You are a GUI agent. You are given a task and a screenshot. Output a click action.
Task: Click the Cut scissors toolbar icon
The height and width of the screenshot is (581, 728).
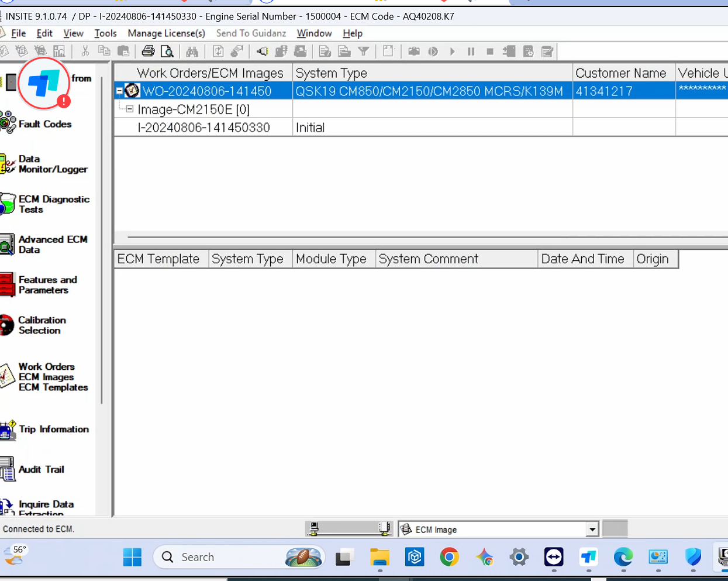[x=85, y=51]
